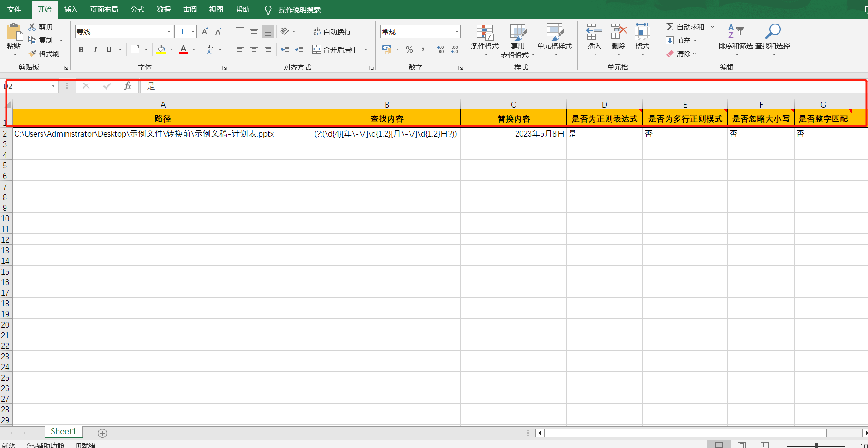868x448 pixels.
Task: Enable Wrap Text (自动换行)
Action: 333,31
